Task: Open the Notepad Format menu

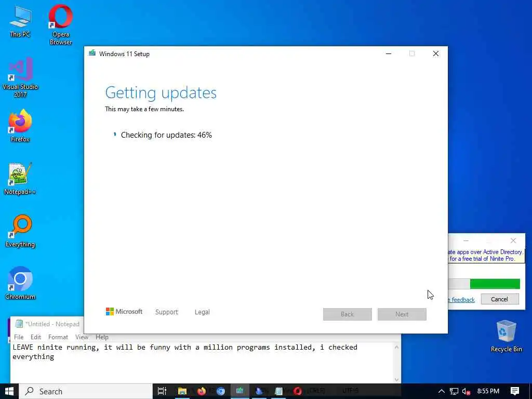Action: coord(58,337)
